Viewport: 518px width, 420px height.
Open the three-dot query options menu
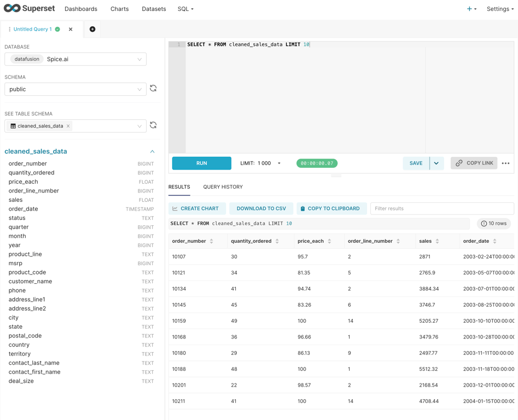tap(505, 163)
